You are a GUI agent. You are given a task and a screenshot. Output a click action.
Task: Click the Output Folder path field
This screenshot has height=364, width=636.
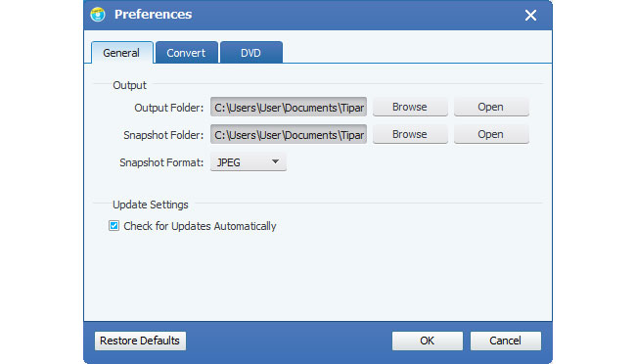[289, 107]
